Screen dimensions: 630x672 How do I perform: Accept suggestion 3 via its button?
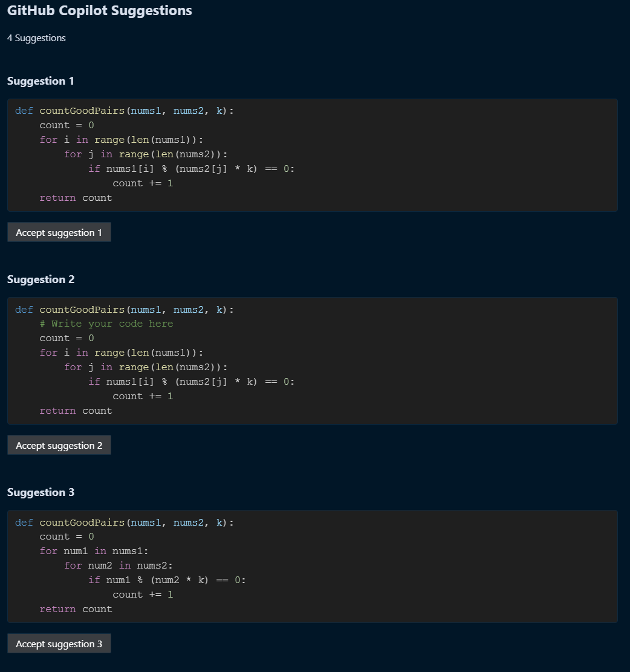point(59,644)
